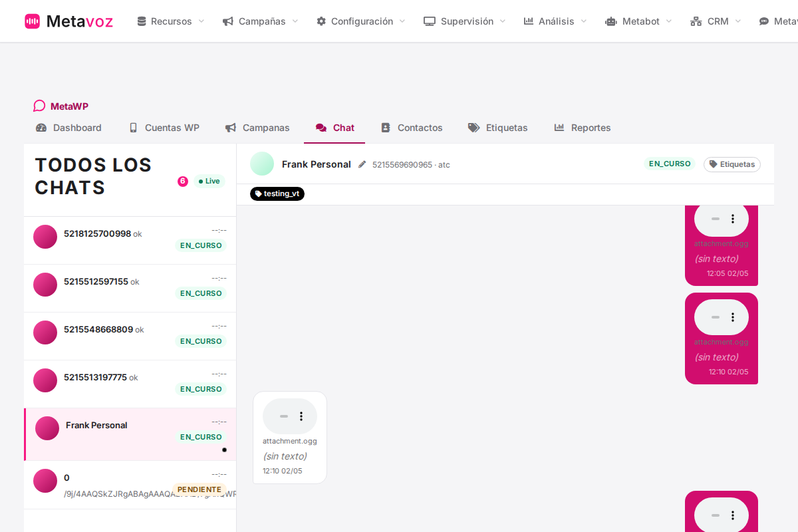
Task: Open the Etiquetas button in chat header
Action: pos(732,164)
